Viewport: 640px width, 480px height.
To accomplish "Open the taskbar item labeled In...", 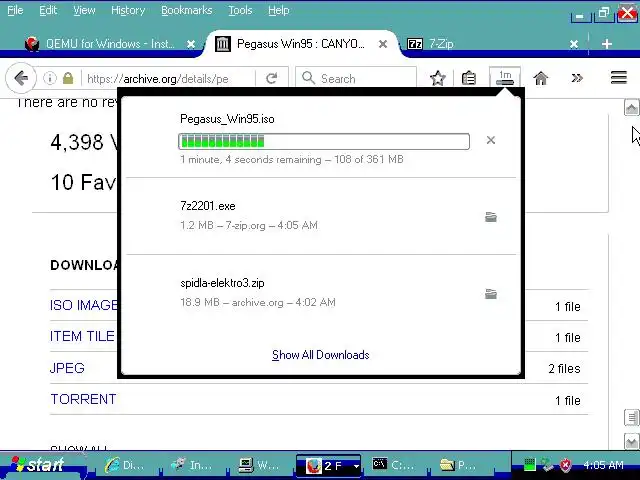I will point(192,465).
